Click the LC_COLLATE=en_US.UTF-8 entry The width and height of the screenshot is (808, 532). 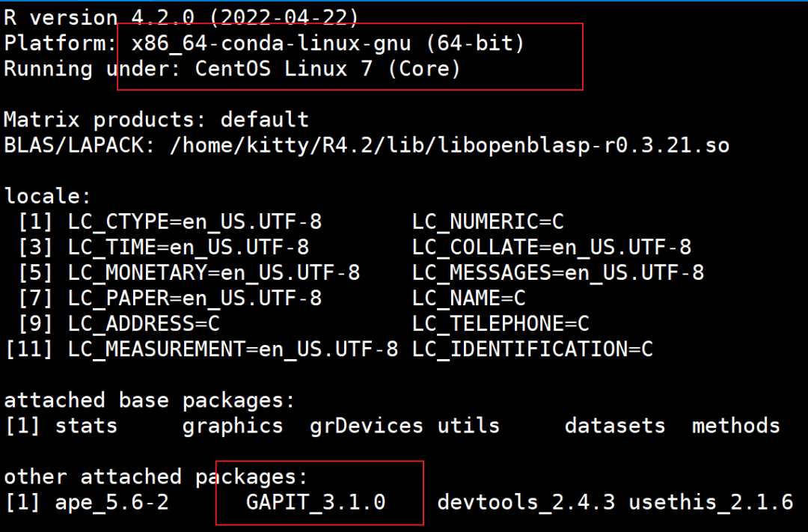point(551,247)
